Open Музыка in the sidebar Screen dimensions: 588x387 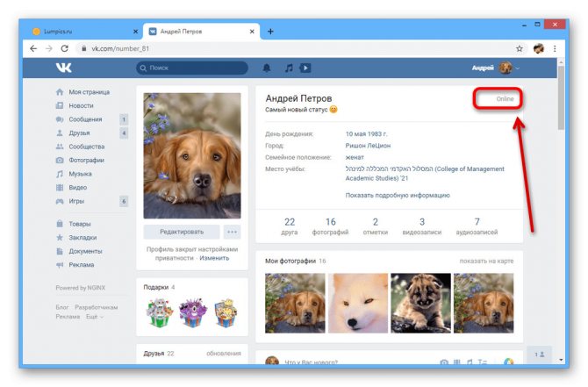tap(80, 174)
